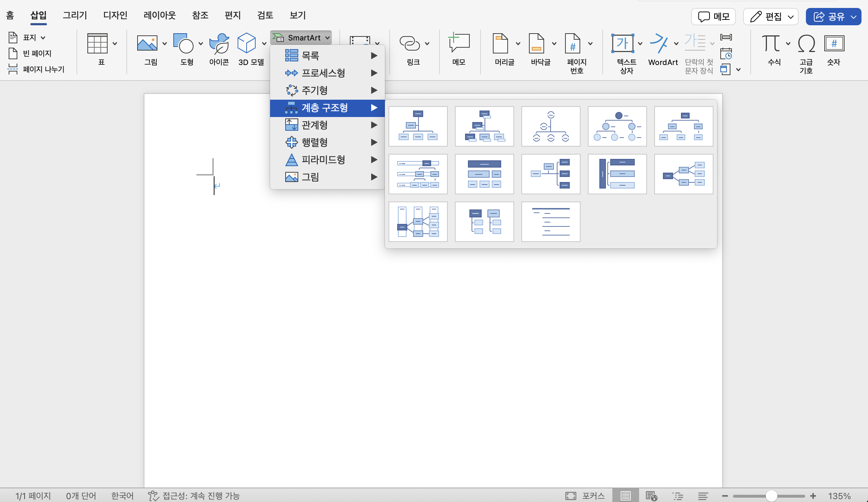The height and width of the screenshot is (502, 868).
Task: Select the organization chart thumbnail
Action: 418,126
